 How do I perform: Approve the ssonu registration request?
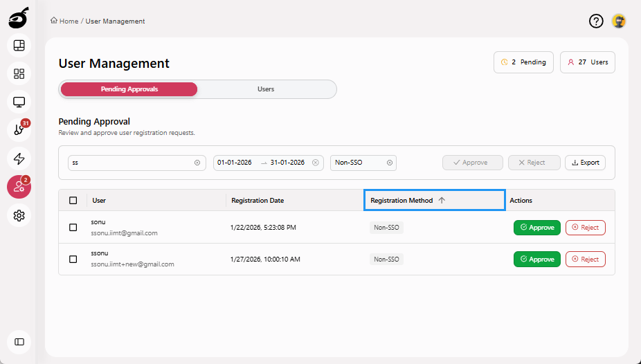click(536, 259)
